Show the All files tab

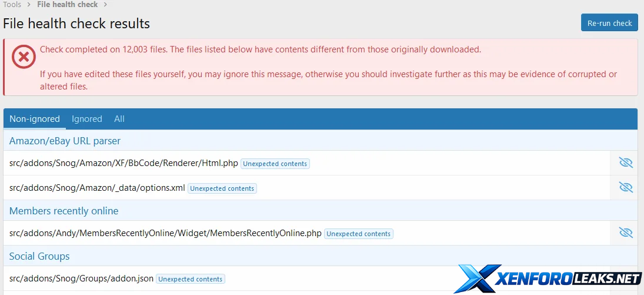click(x=119, y=119)
